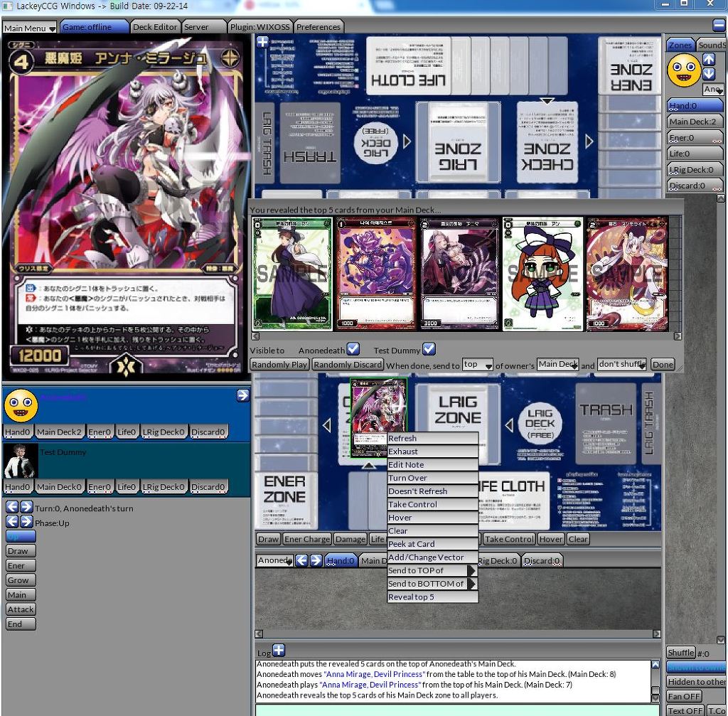Click the Randomly Play button

[x=279, y=365]
